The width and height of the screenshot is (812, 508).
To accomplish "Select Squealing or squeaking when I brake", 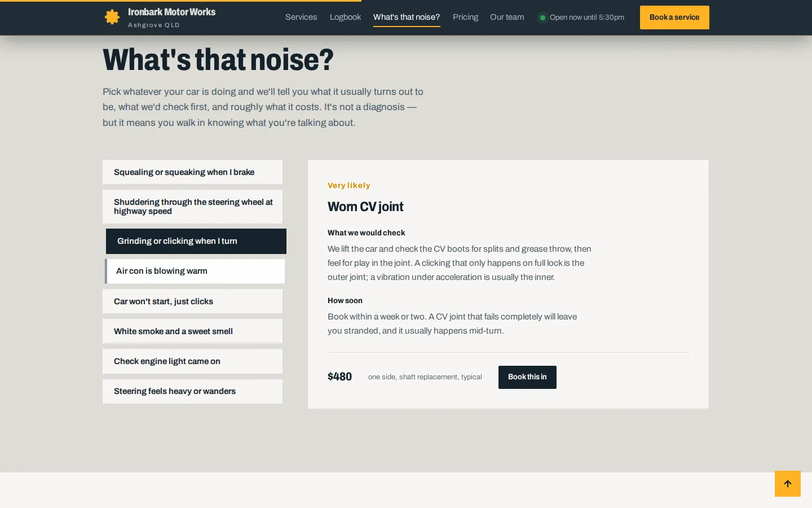I will tap(192, 172).
